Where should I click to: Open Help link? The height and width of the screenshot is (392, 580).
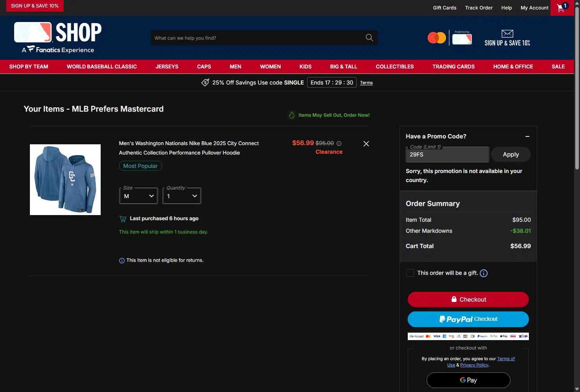click(x=506, y=8)
